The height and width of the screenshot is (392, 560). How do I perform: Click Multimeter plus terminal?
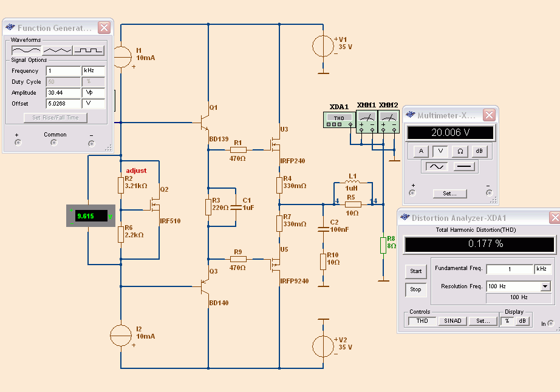tap(412, 192)
